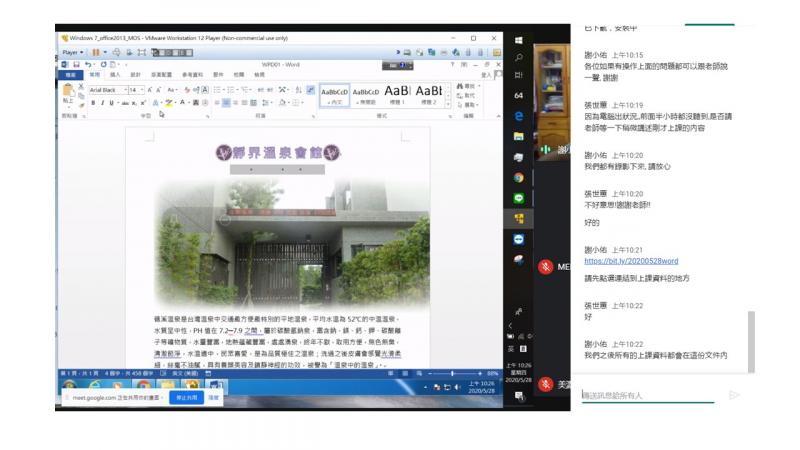Click the Windows 10 search magnifier icon

[519, 58]
